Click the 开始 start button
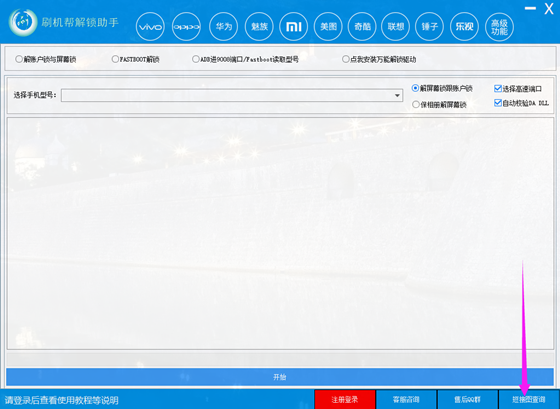This screenshot has height=409, width=560. [280, 377]
